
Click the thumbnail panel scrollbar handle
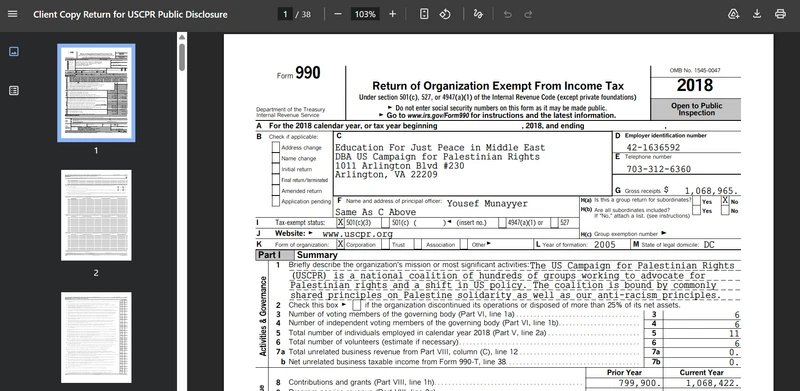(x=182, y=57)
